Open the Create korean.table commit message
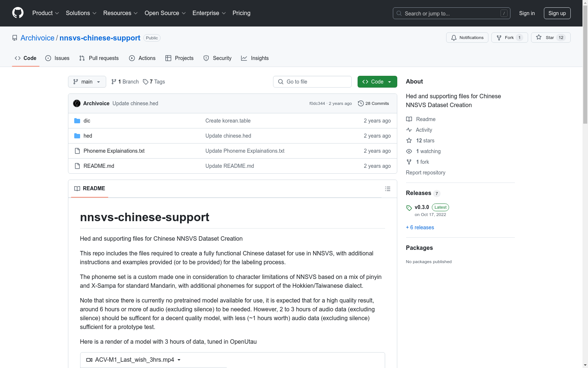This screenshot has width=588, height=368. pyautogui.click(x=228, y=121)
